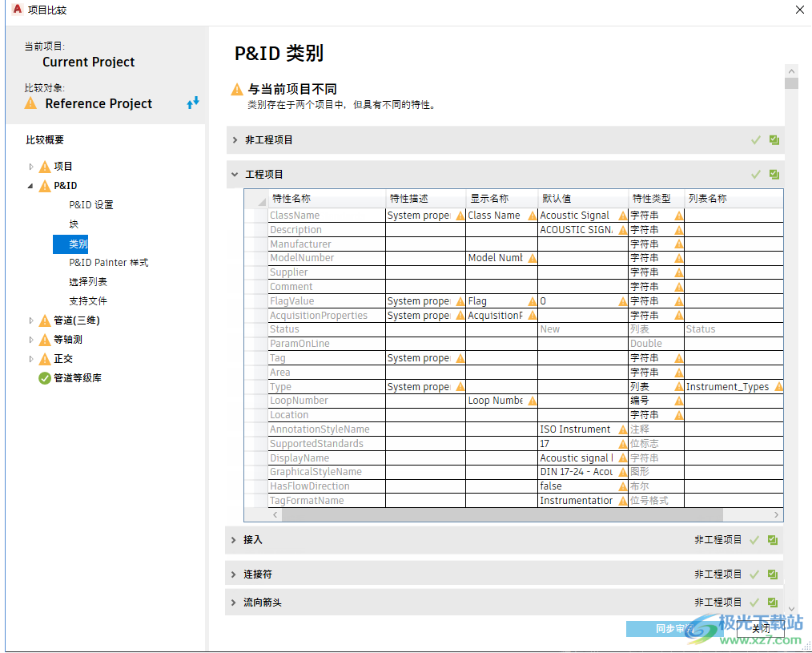
Task: Expand the 正交 tree node
Action: click(x=30, y=359)
